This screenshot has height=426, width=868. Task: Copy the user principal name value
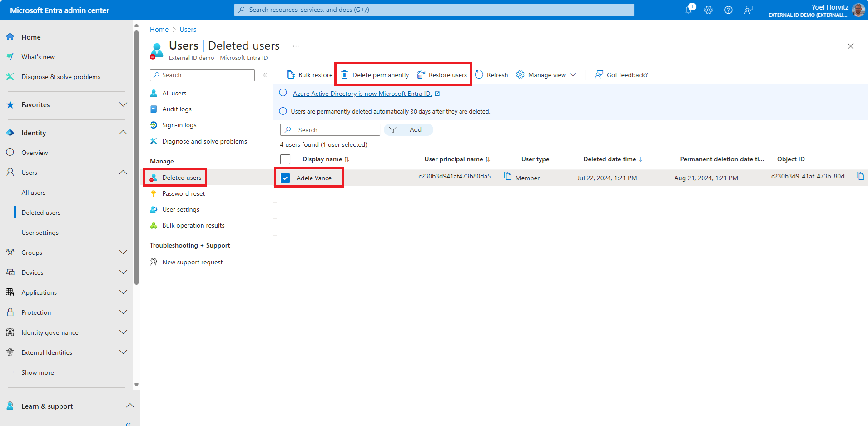tap(508, 176)
